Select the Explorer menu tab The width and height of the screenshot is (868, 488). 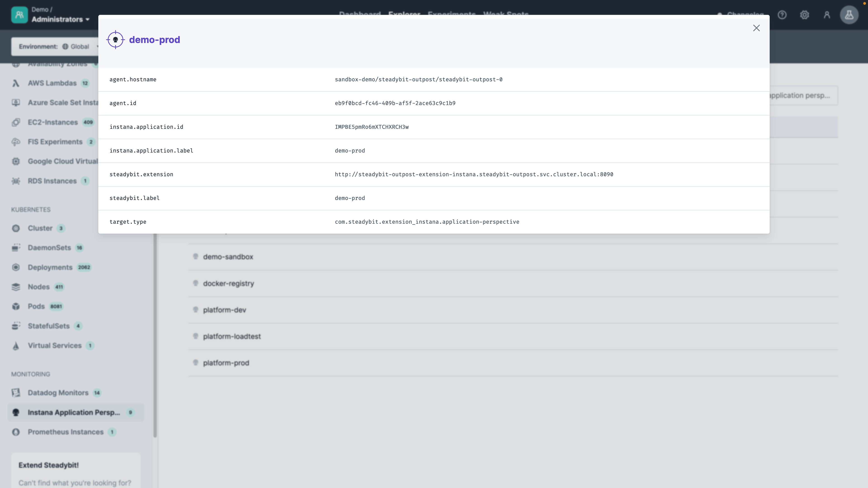click(404, 14)
